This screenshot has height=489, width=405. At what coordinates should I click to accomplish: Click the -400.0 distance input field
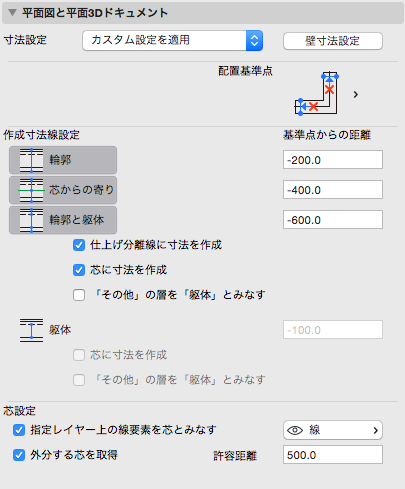tap(333, 190)
